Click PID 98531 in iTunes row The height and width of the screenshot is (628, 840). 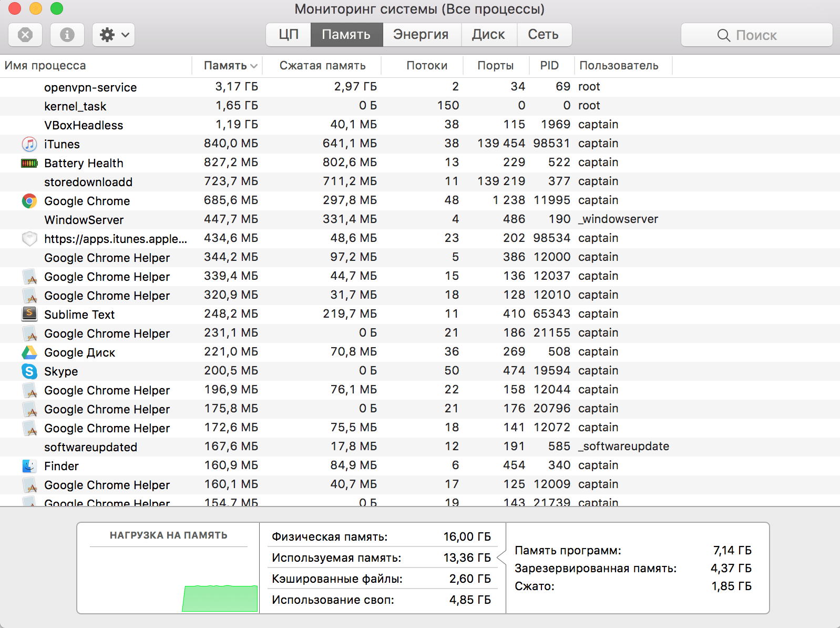pyautogui.click(x=551, y=143)
